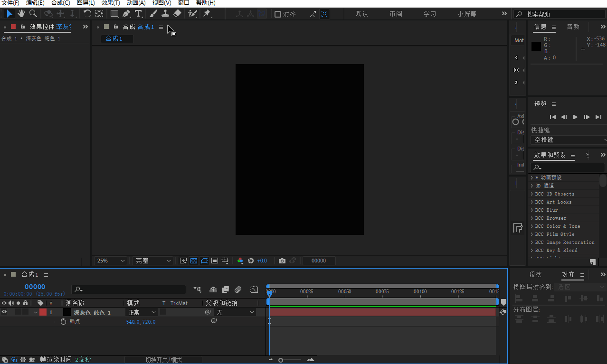Open the 效果(T) menu

pos(110,3)
